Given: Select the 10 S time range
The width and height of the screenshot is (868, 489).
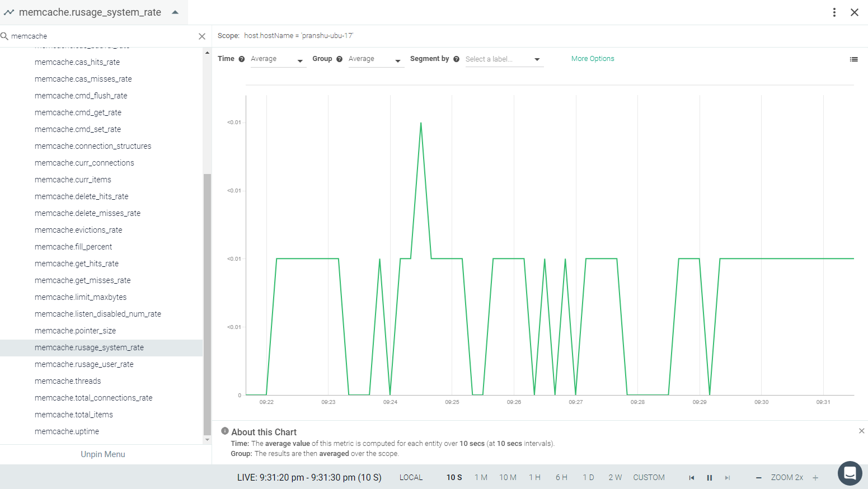Looking at the screenshot, I should pos(454,477).
